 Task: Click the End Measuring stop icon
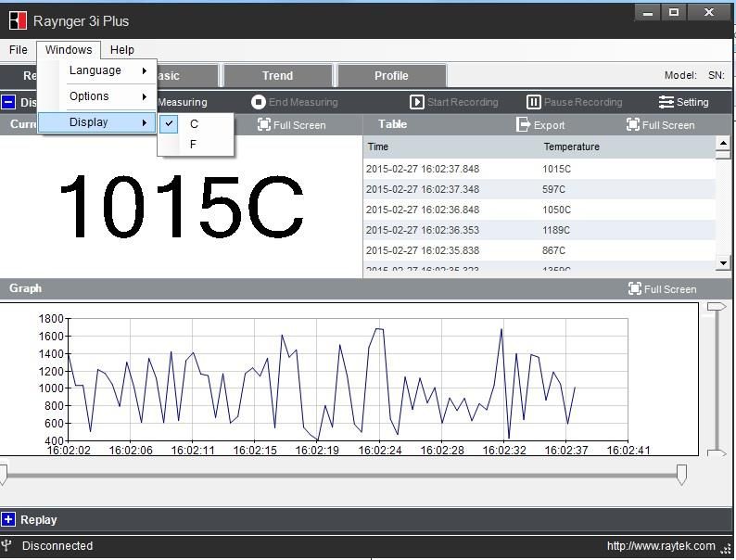click(259, 102)
